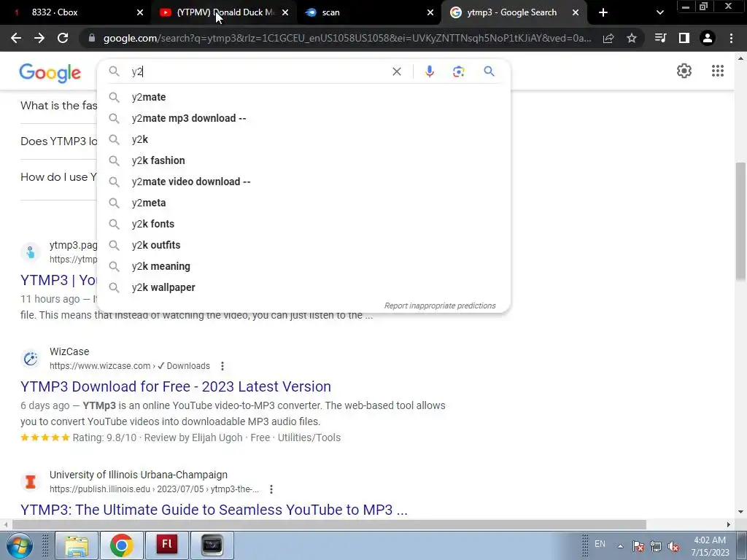
Task: Submit search with blue magnifier icon
Action: coord(489,71)
